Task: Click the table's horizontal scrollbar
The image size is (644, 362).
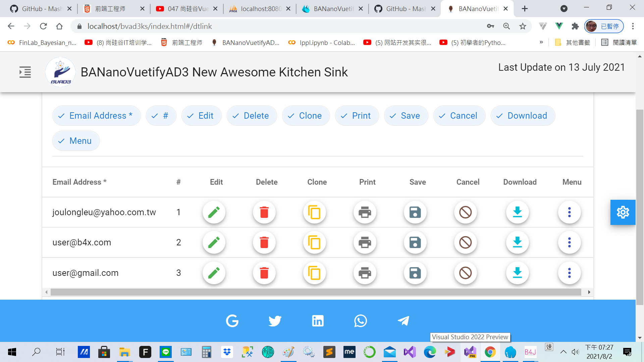Action: click(x=315, y=292)
